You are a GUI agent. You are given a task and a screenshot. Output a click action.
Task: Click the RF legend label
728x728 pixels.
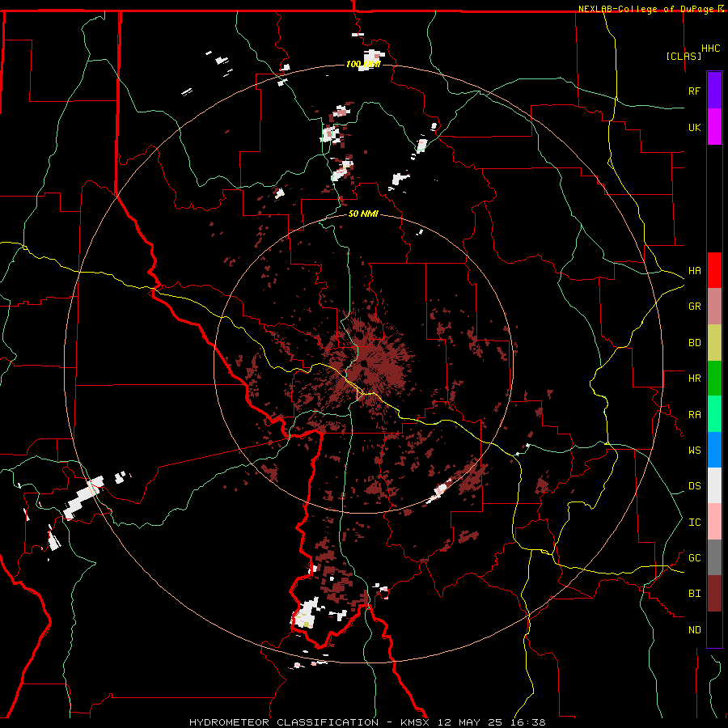(x=694, y=91)
